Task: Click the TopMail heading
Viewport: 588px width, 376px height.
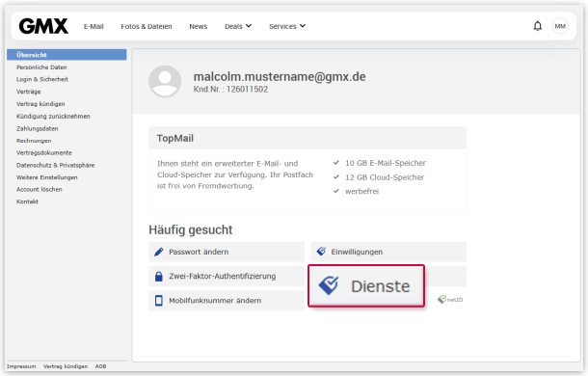Action: (175, 138)
